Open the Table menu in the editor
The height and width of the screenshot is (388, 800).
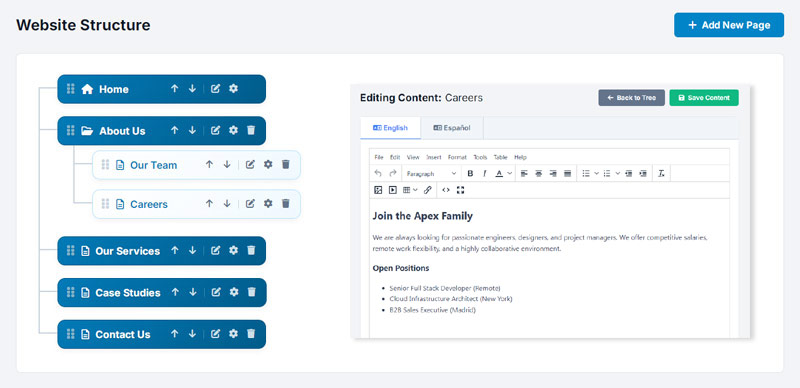click(x=501, y=157)
